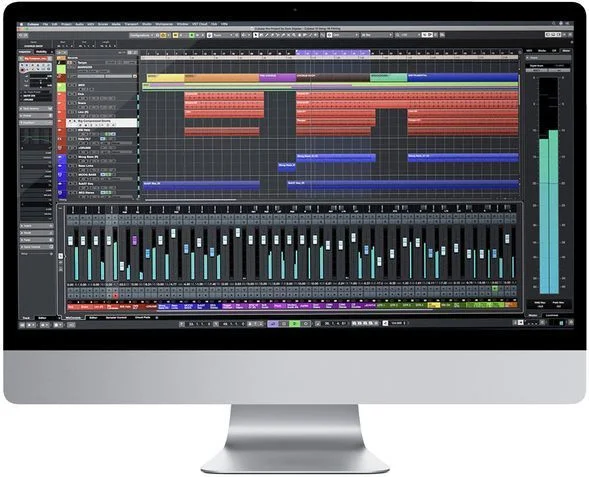
Task: Open the Transport menu
Action: [131, 24]
